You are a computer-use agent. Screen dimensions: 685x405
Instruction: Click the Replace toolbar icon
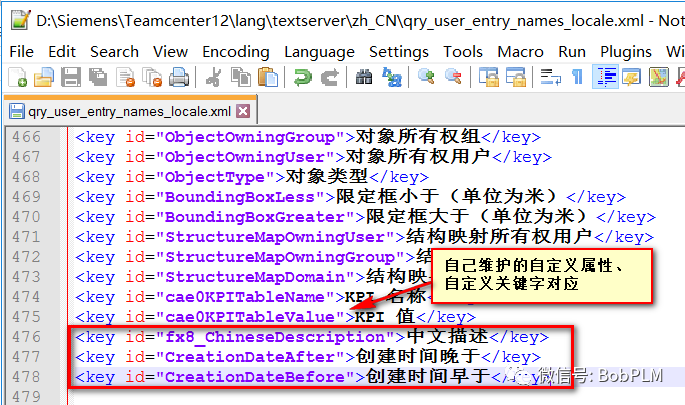pos(391,77)
